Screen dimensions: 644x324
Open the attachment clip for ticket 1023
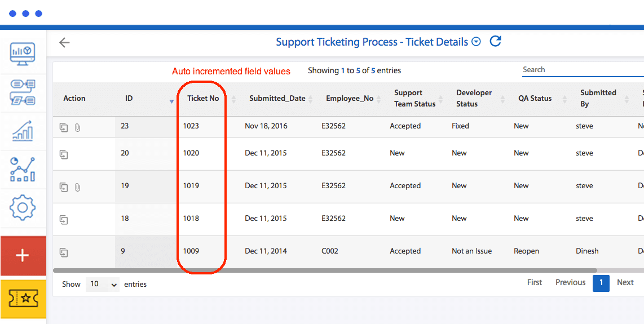78,127
